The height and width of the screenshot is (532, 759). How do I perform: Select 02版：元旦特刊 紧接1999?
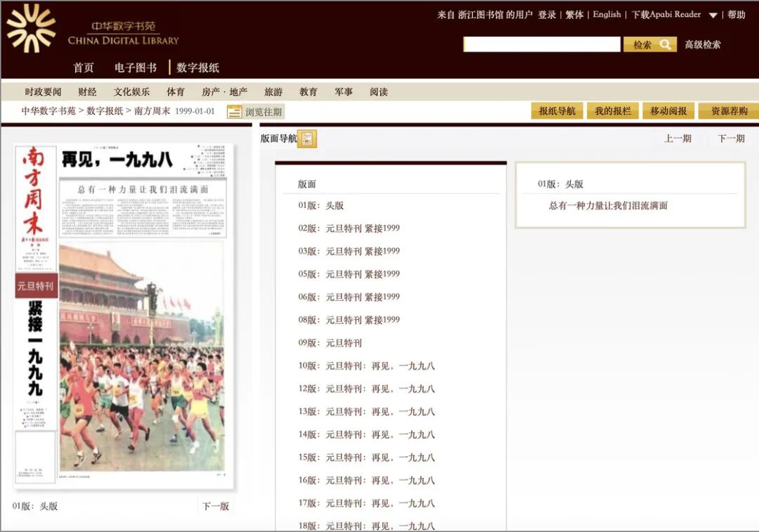[349, 228]
